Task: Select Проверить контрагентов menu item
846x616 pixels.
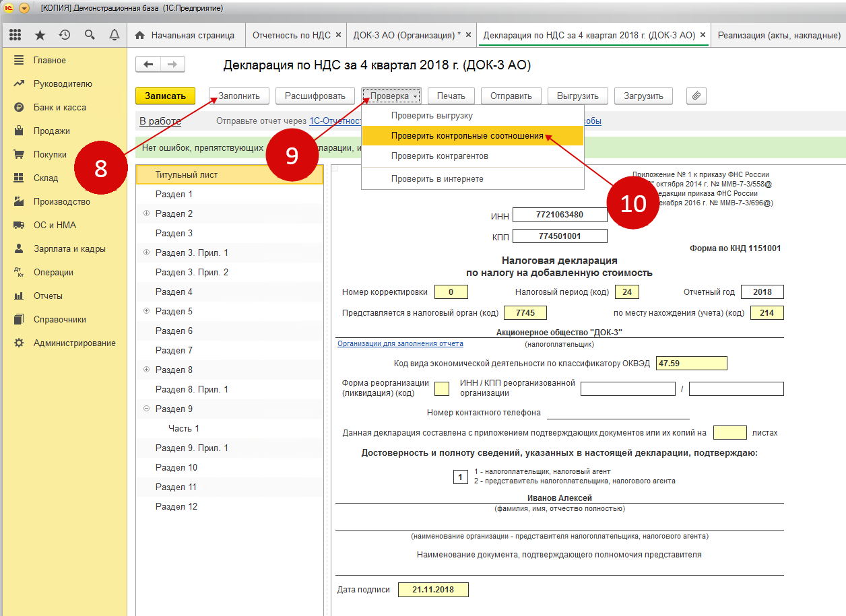Action: point(439,156)
